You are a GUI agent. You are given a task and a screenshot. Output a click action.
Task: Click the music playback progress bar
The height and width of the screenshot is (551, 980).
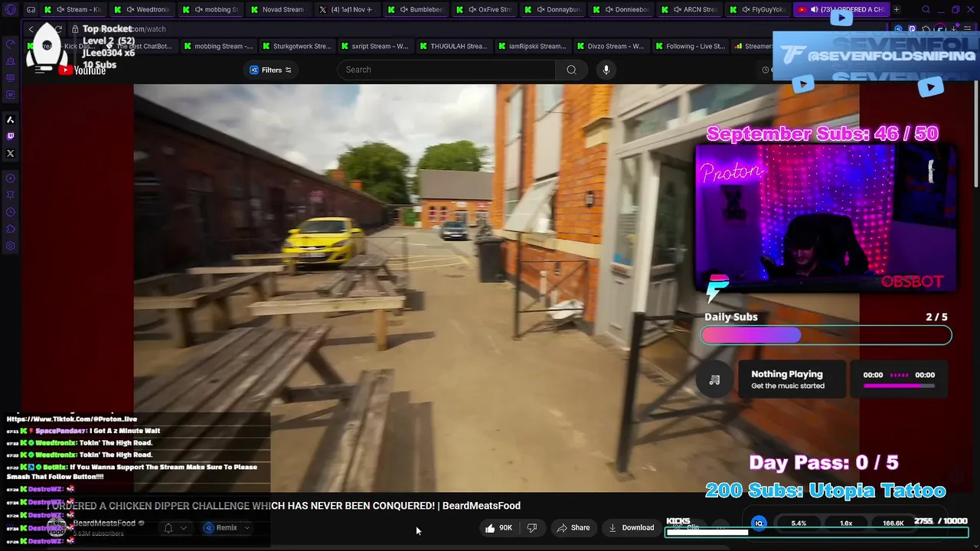click(899, 386)
